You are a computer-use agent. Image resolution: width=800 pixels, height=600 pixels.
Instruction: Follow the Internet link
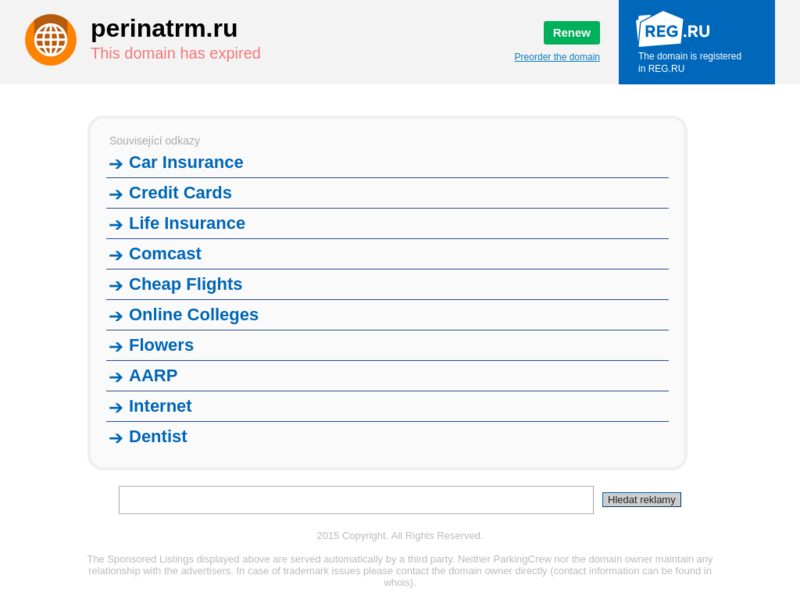[160, 406]
